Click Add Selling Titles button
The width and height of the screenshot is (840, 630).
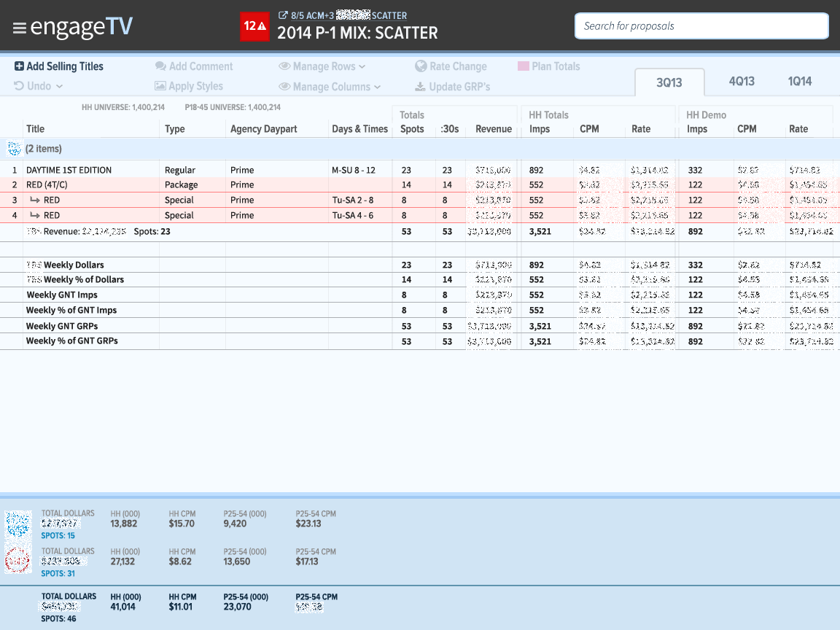point(59,66)
